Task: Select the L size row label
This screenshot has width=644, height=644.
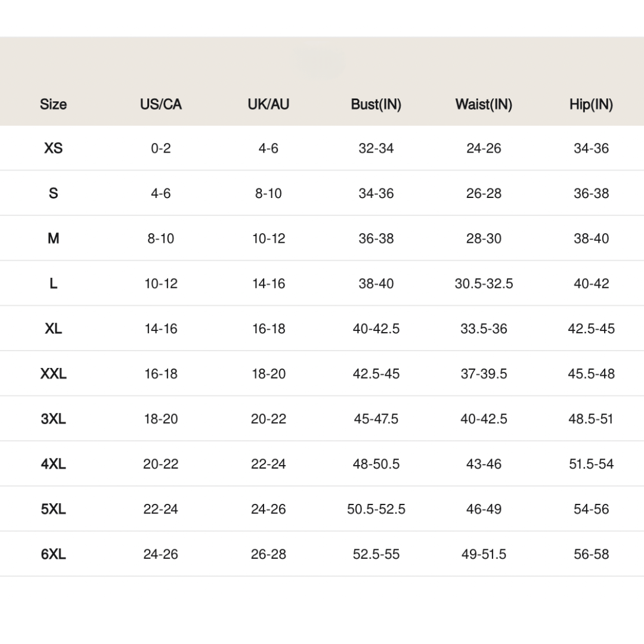Action: coord(53,283)
